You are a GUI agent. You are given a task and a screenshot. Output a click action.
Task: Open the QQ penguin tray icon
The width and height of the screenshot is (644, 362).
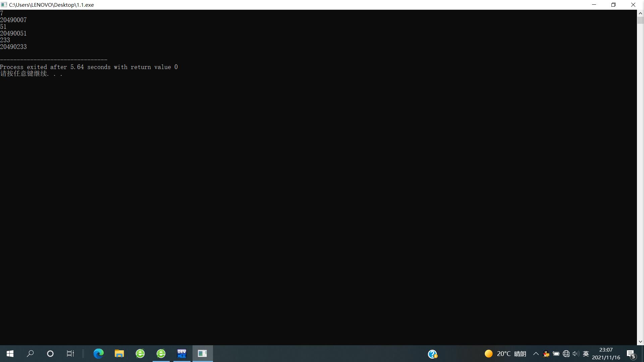coord(546,354)
